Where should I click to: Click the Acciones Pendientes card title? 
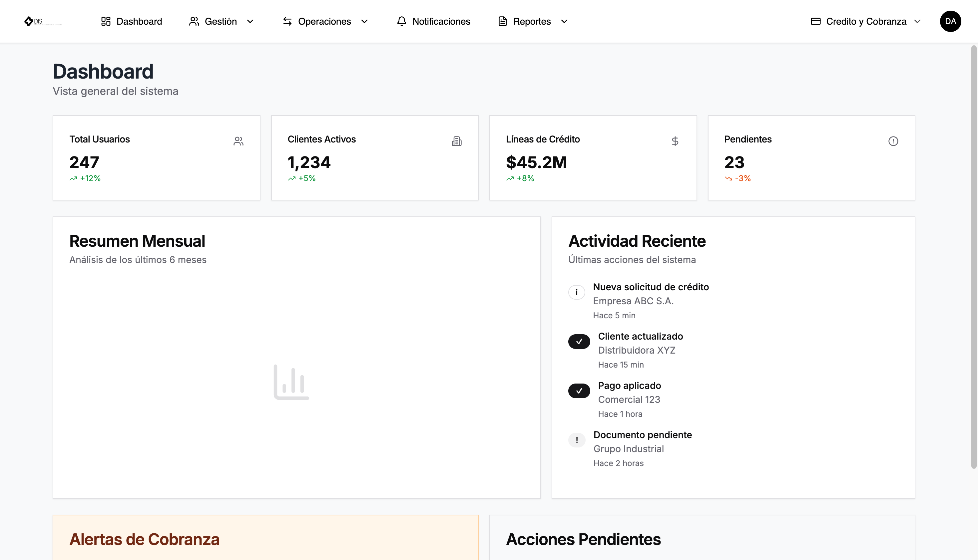click(583, 539)
